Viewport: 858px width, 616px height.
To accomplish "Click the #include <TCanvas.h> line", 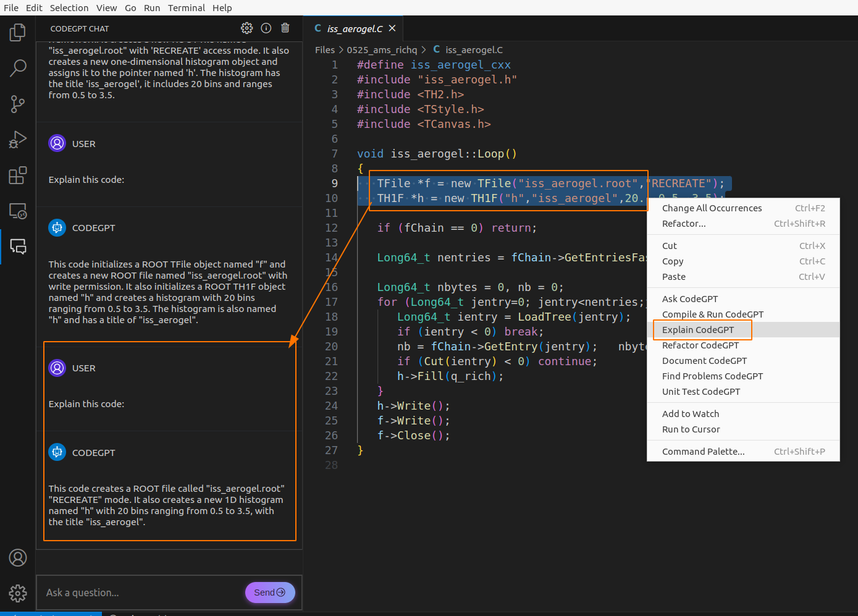I will pyautogui.click(x=424, y=124).
